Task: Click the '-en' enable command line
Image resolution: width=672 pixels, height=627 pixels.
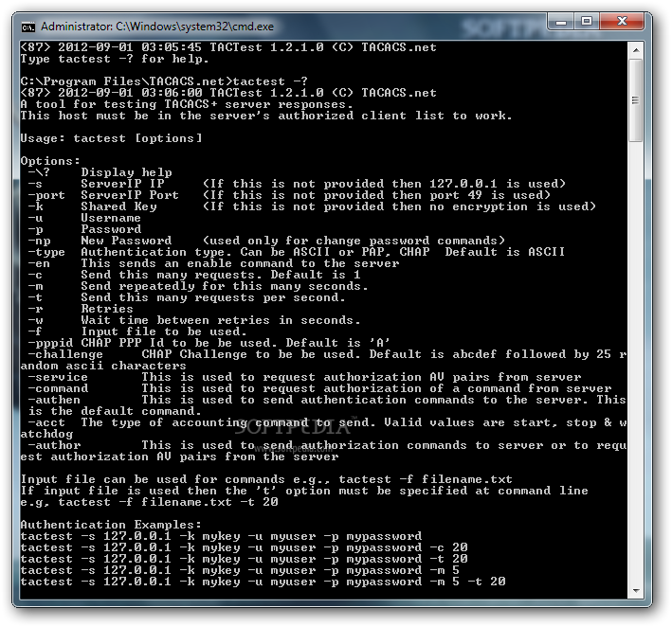Action: pyautogui.click(x=213, y=263)
